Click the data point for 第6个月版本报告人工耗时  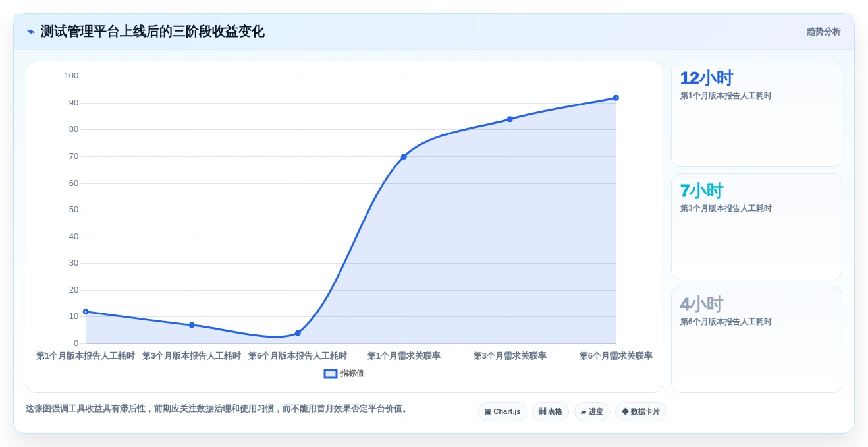[298, 333]
